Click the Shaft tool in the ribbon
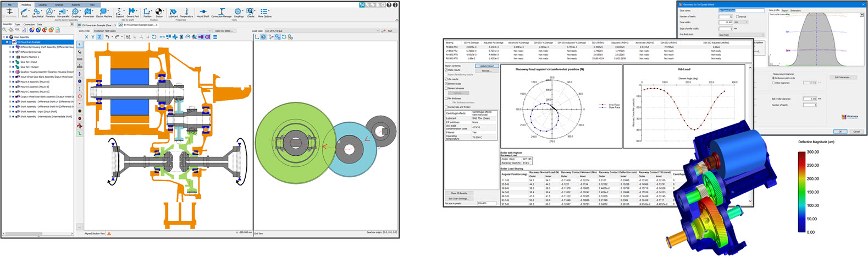The height and width of the screenshot is (261, 868). [24, 12]
